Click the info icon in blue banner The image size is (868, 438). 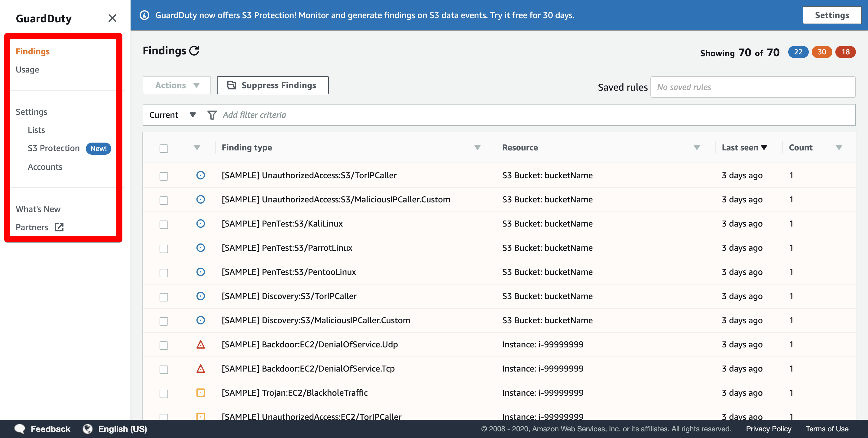click(144, 15)
